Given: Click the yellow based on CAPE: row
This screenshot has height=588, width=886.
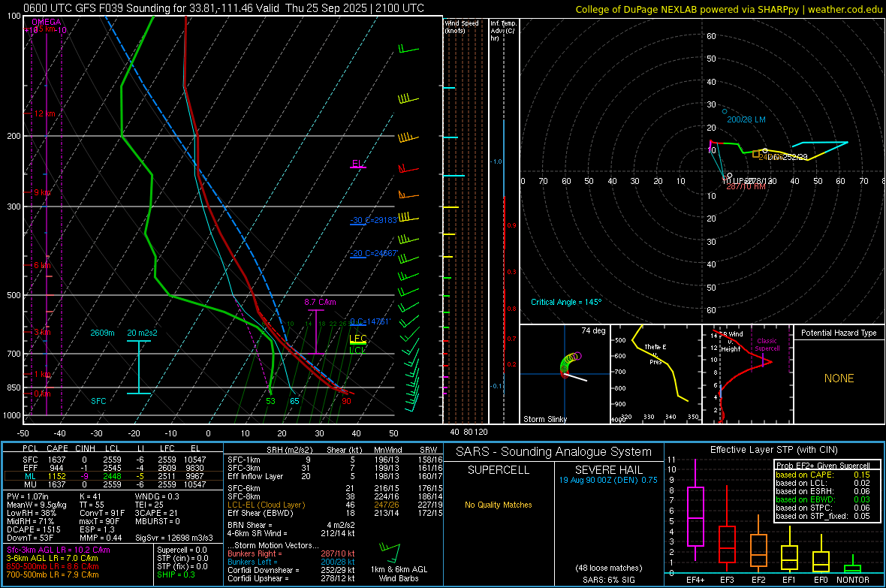Looking at the screenshot, I should coord(823,475).
